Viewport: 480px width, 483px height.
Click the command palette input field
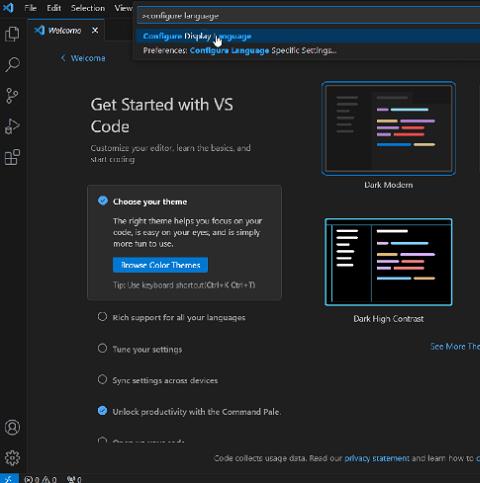309,16
